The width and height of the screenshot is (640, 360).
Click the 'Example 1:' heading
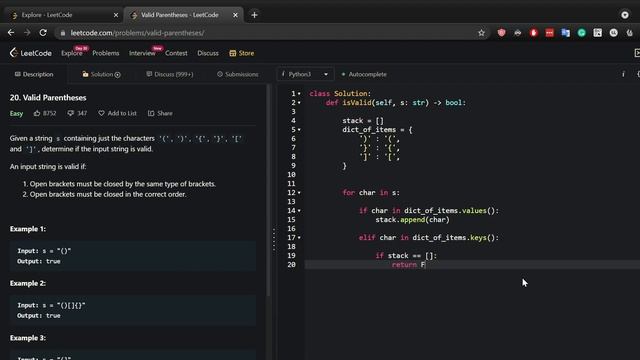(x=28, y=229)
